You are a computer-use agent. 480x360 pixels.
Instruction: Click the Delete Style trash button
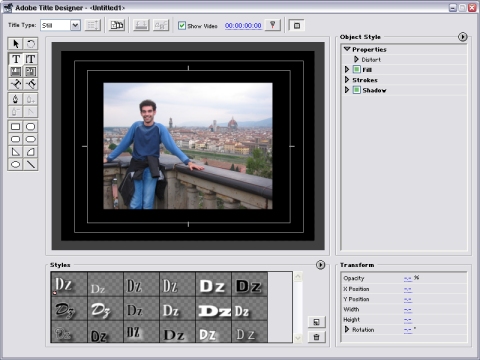(316, 337)
